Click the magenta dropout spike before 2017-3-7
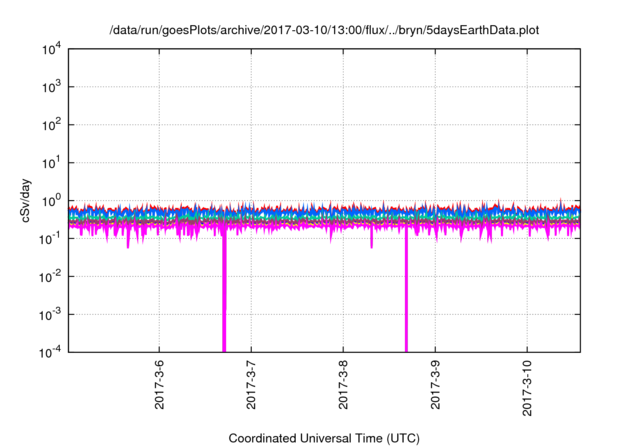640x448 pixels. point(224,290)
